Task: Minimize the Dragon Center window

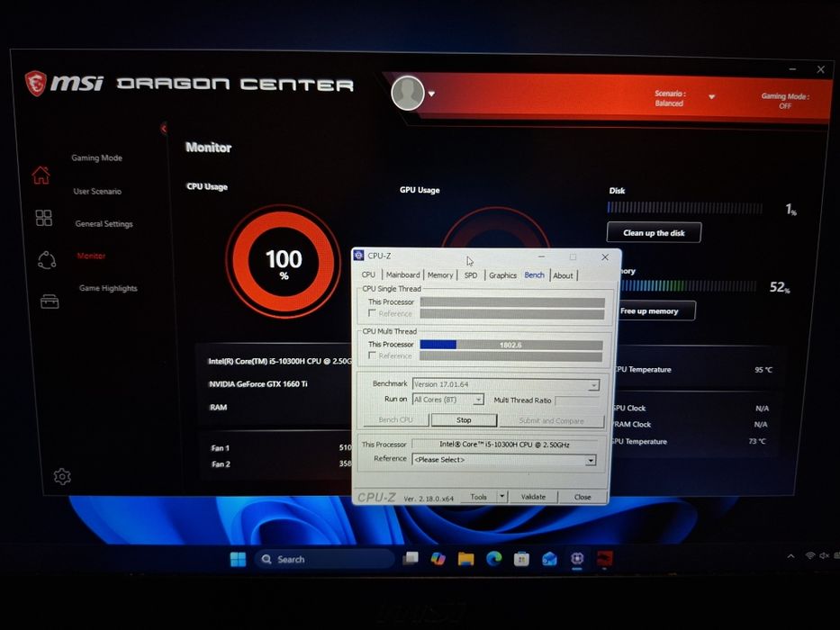Action: coord(792,69)
